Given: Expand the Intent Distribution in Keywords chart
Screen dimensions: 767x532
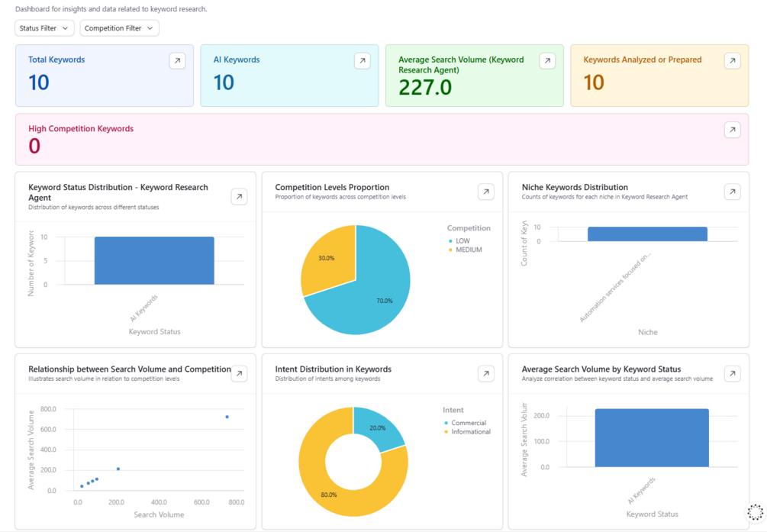Looking at the screenshot, I should pyautogui.click(x=485, y=373).
